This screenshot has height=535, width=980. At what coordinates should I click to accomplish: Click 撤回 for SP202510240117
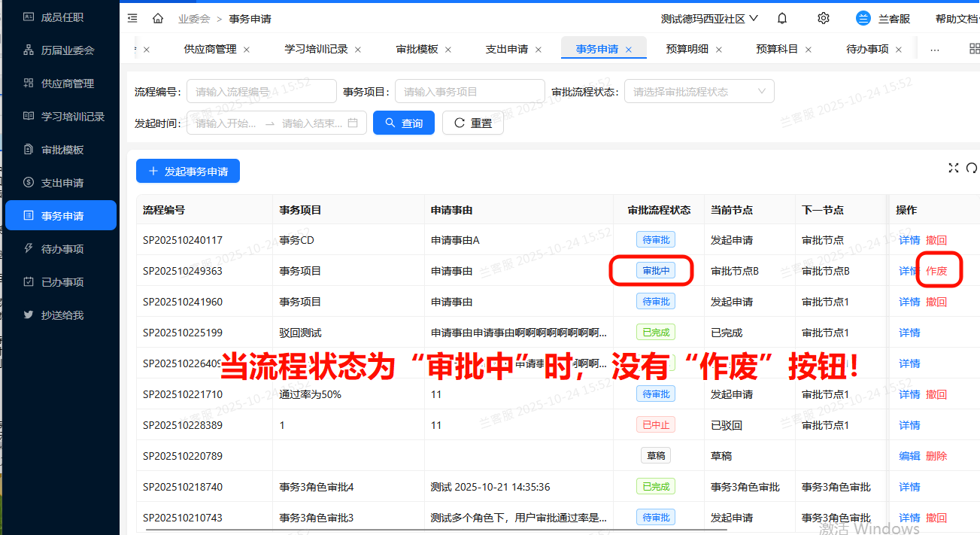[x=936, y=240]
